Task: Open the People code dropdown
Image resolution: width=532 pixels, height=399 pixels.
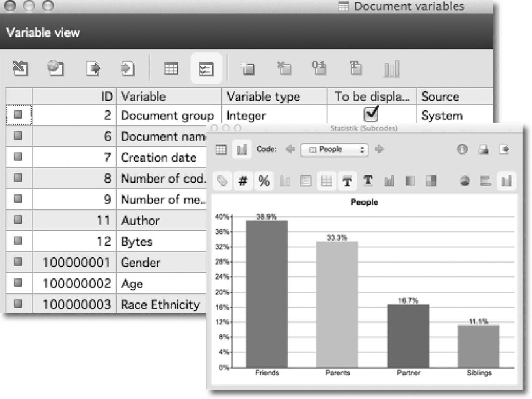Action: pyautogui.click(x=335, y=149)
